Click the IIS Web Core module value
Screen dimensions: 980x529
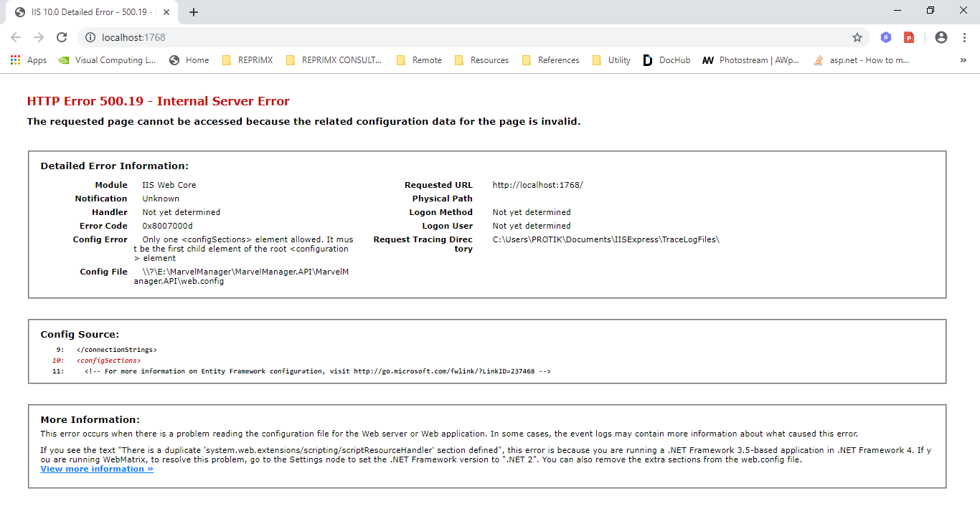pos(169,185)
